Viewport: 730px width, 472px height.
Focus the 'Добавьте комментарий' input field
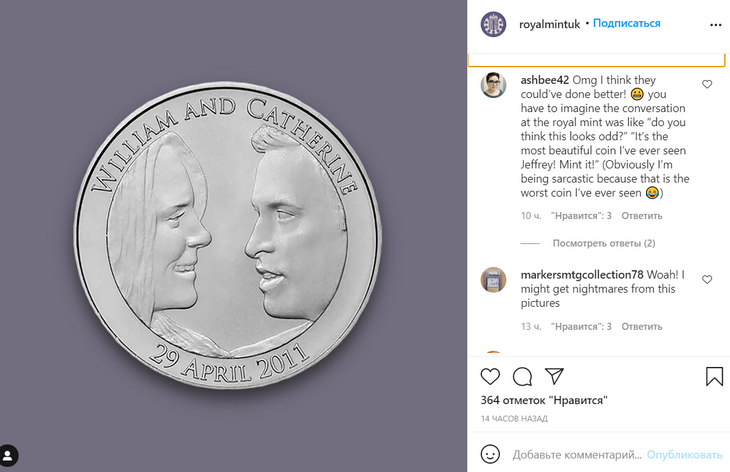click(x=575, y=454)
